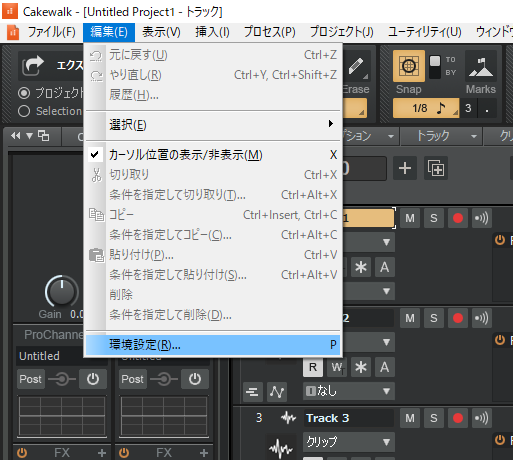Collapse the inspector with double-arrow icon
513x460 pixels.
pyautogui.click(x=15, y=136)
